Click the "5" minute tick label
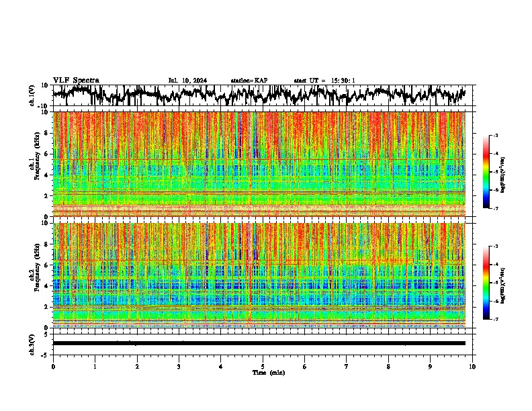 (263, 367)
